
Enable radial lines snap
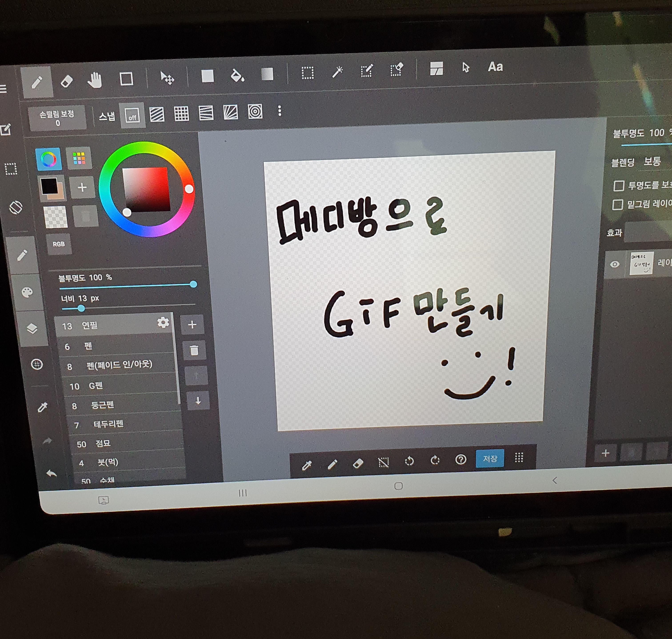(x=231, y=112)
